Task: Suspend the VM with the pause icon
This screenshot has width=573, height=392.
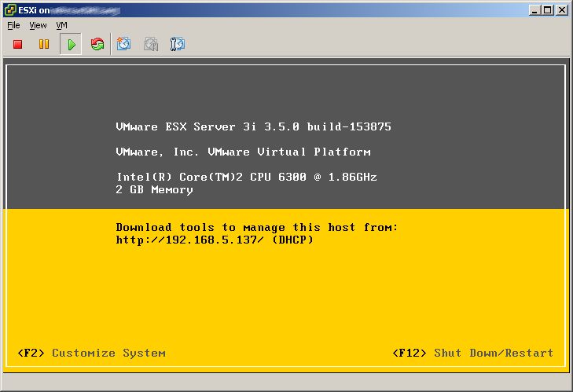Action: pos(44,44)
